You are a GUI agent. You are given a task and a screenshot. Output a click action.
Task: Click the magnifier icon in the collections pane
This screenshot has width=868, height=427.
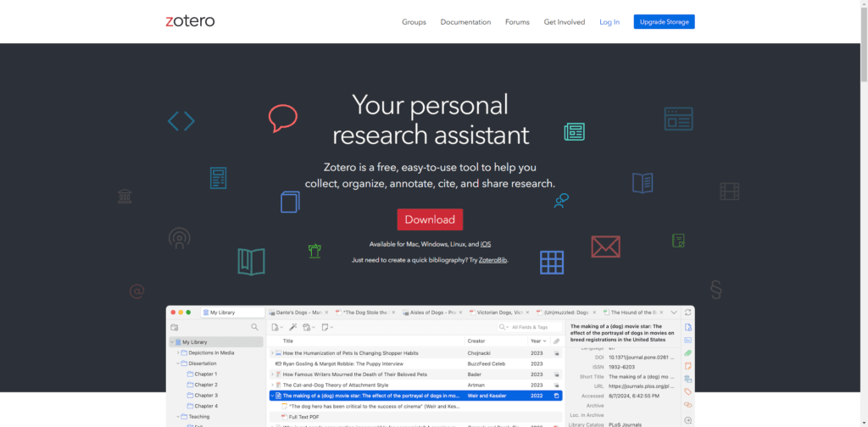pos(254,327)
